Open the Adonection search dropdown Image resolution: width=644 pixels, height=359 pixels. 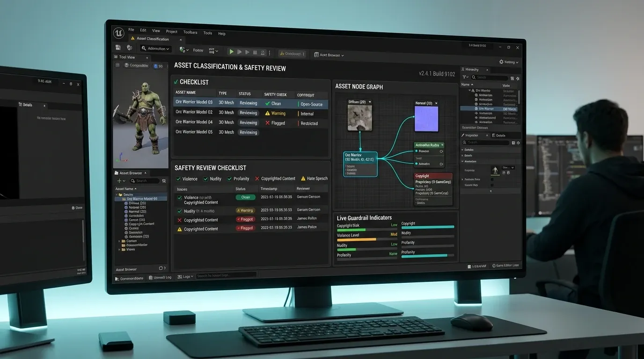pyautogui.click(x=156, y=49)
